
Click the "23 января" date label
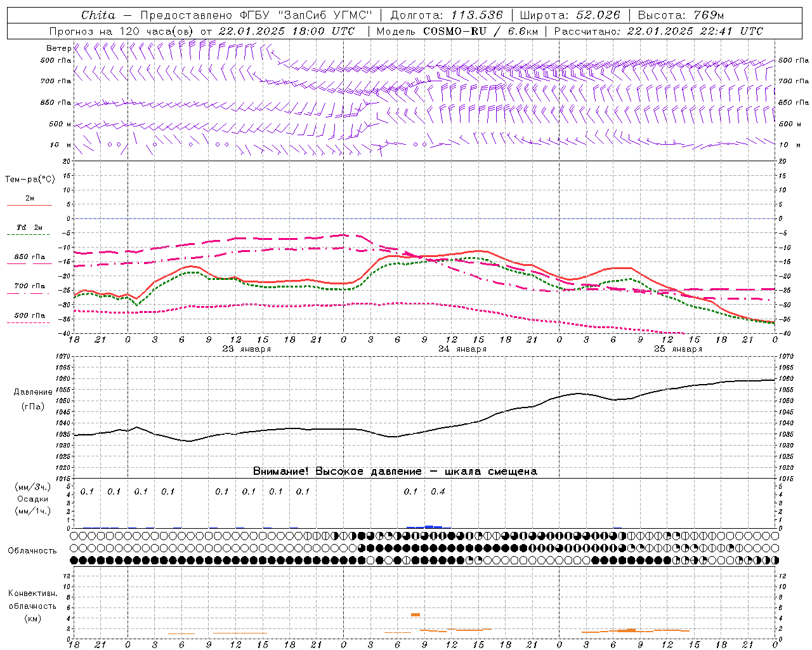tap(247, 349)
